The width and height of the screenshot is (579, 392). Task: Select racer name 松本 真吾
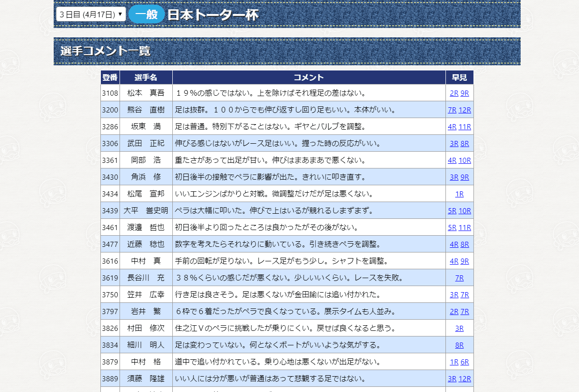[146, 93]
